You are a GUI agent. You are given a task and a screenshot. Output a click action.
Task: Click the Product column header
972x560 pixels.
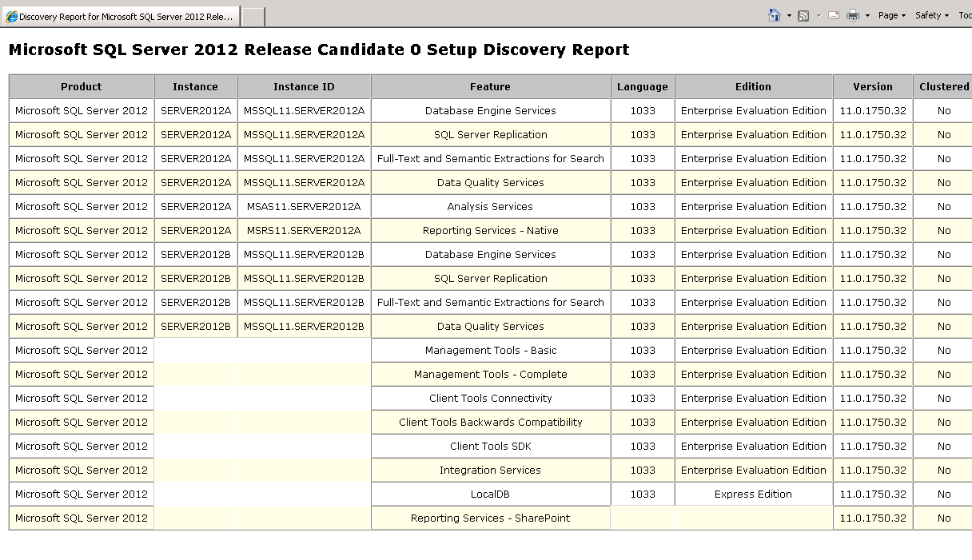click(82, 86)
